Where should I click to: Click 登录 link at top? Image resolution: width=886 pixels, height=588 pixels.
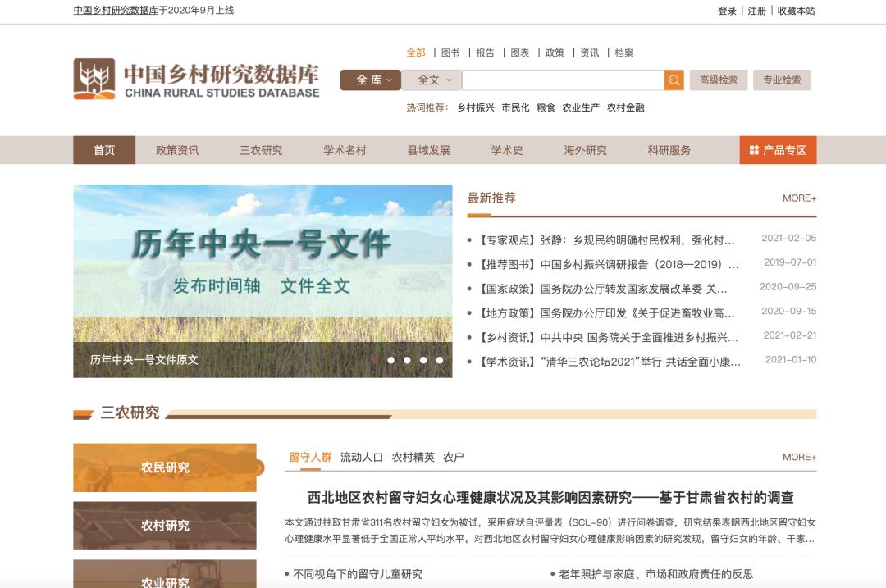(x=727, y=11)
